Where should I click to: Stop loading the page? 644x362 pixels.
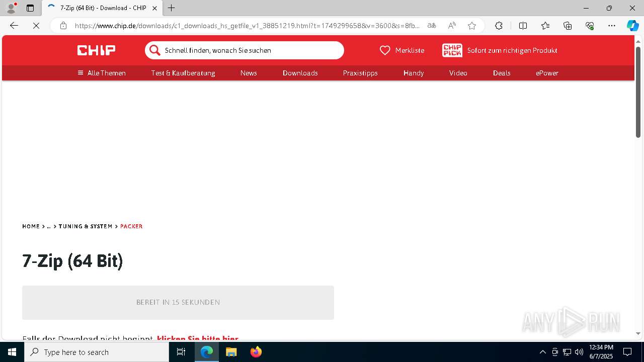36,26
